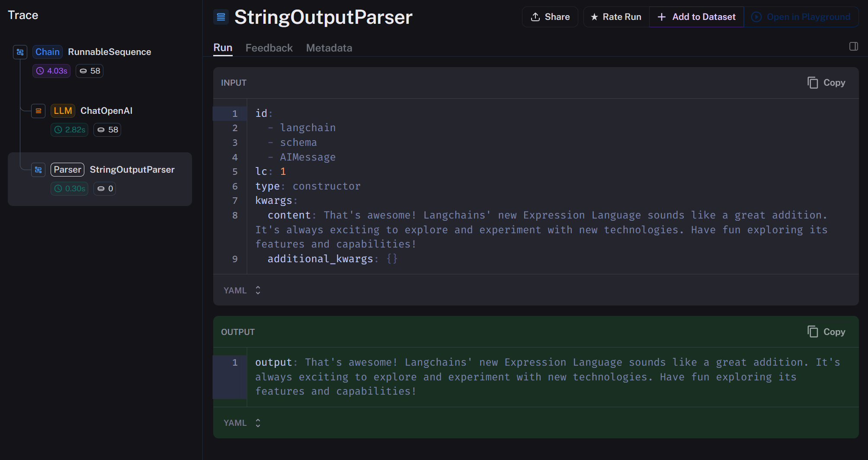Viewport: 868px width, 460px height.
Task: Select the ChatOpenAI run in trace tree
Action: tap(106, 111)
